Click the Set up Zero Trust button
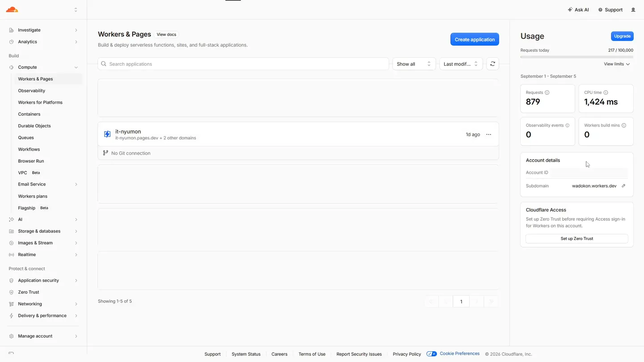This screenshot has height=362, width=644. coord(577,239)
